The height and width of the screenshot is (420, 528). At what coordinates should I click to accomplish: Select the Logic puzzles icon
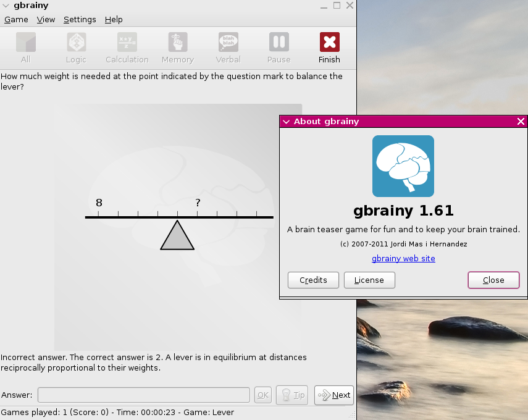tap(76, 48)
